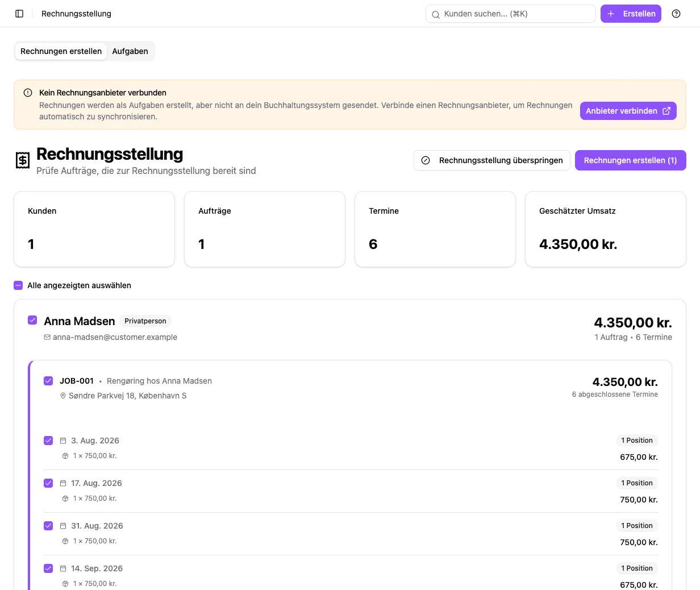The height and width of the screenshot is (590, 700).
Task: Click Rengøring hos Anna Madsen title
Action: pos(159,381)
